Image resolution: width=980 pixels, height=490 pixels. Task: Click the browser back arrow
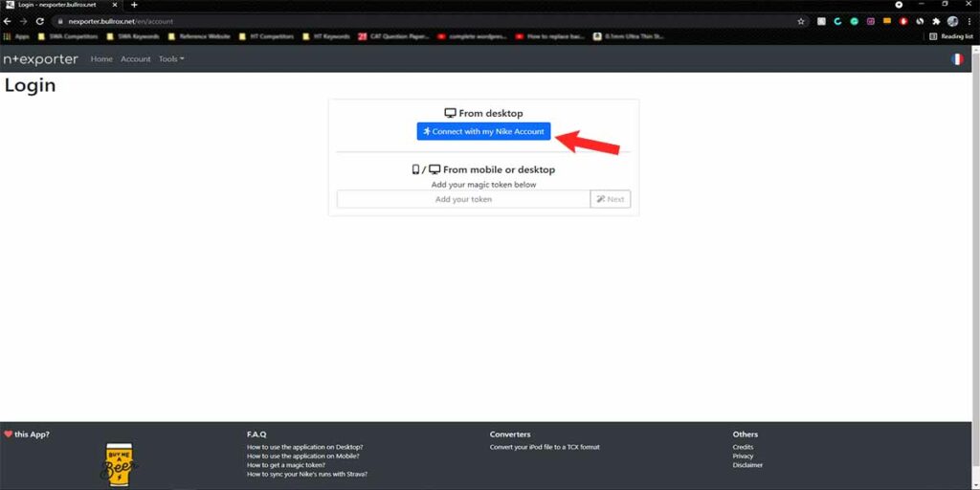(8, 21)
